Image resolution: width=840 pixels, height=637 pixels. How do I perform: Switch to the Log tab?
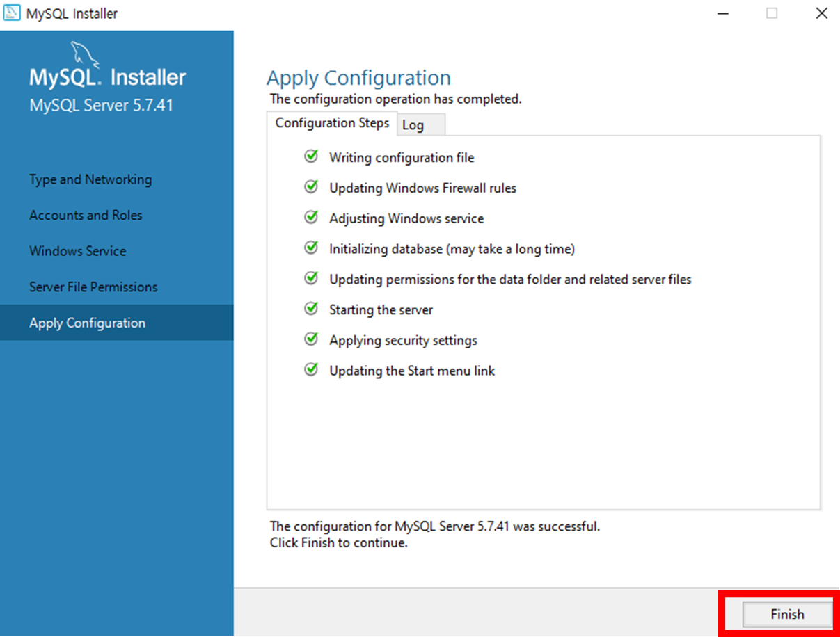(421, 125)
